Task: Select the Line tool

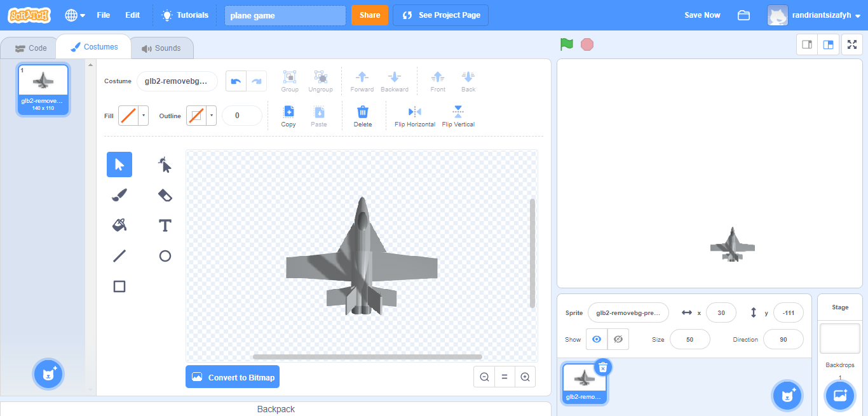Action: (x=119, y=256)
